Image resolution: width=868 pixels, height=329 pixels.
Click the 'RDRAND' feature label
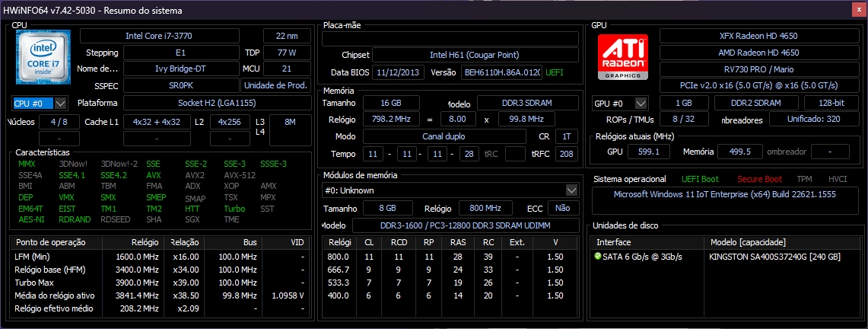point(75,219)
